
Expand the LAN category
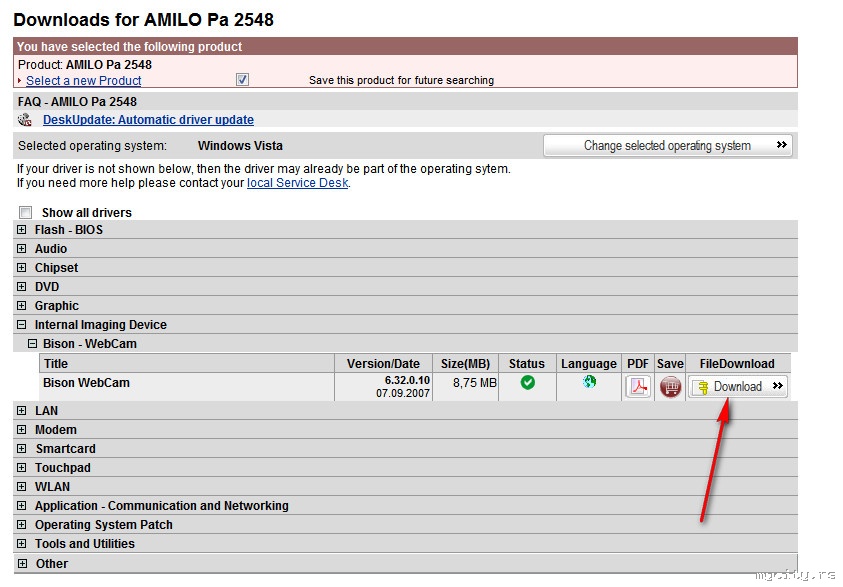click(21, 411)
